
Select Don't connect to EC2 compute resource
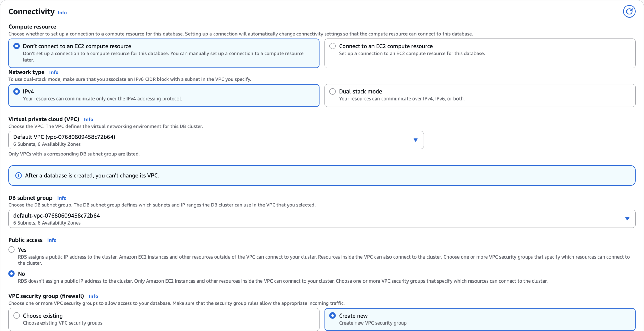point(16,46)
